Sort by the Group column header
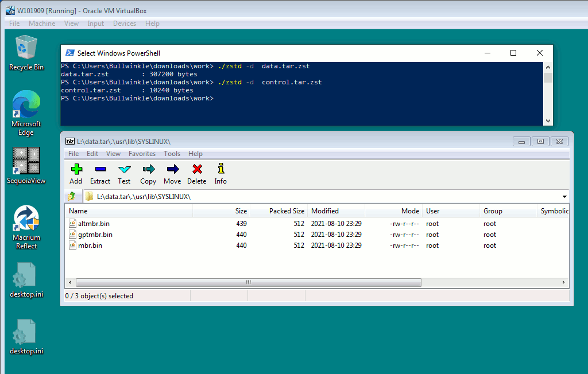588x374 pixels. (508, 211)
